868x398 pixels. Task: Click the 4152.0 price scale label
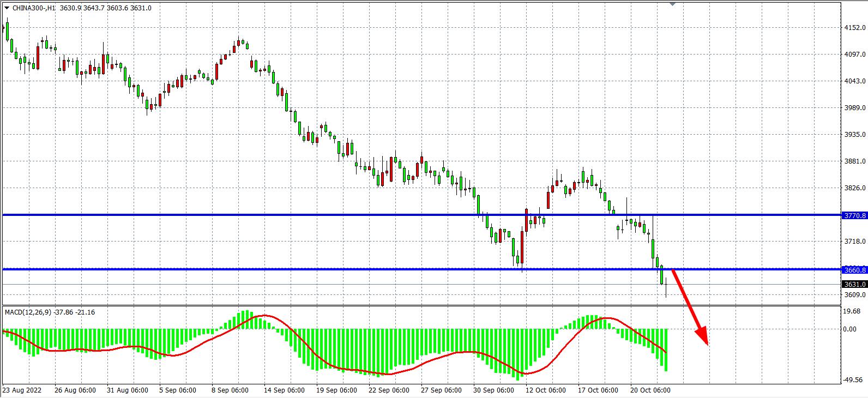tap(854, 27)
